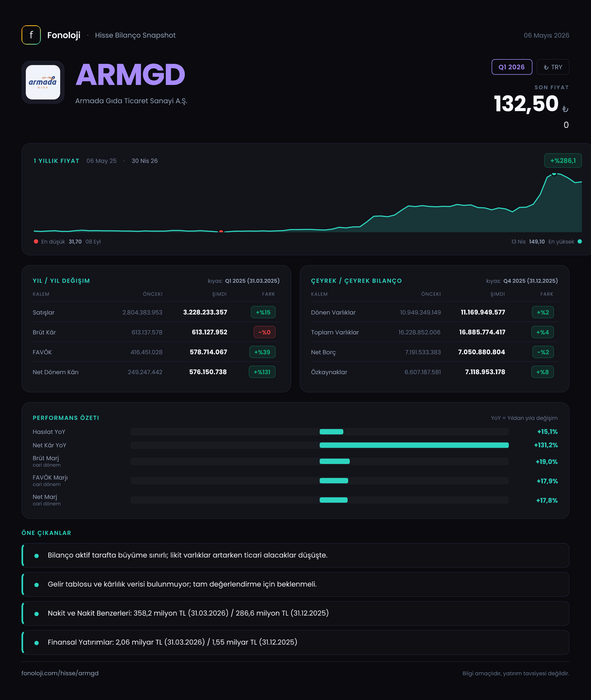Click the FAVÖK +%39 change badge
591x700 pixels.
pos(262,352)
